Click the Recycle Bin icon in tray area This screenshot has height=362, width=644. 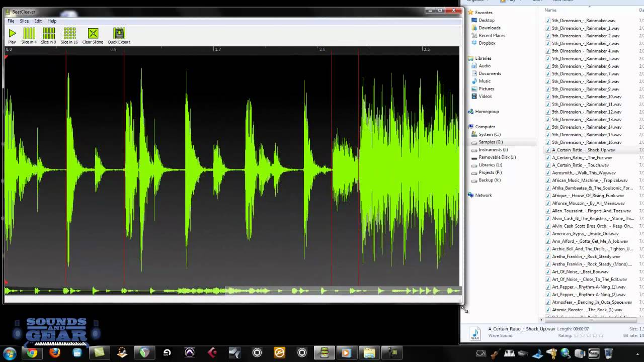(x=608, y=353)
